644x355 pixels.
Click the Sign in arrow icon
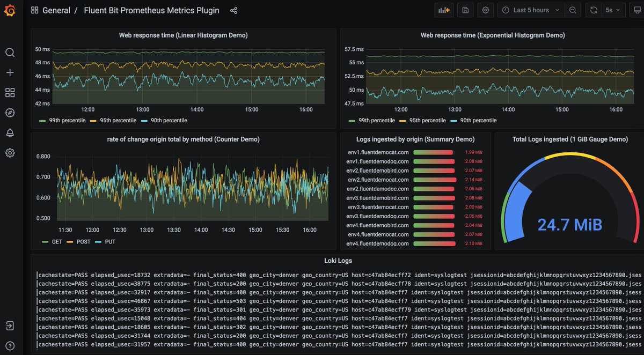(10, 326)
